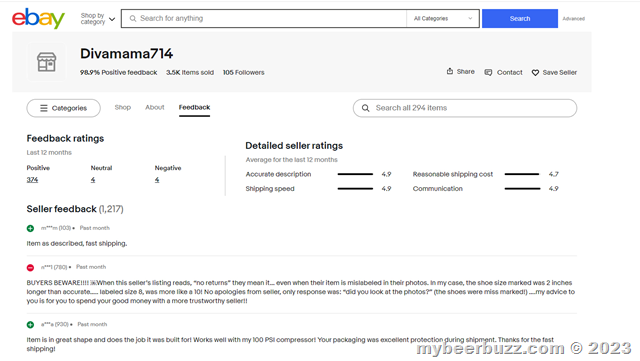Open the Shop by category dropdown
The image size is (640, 361).
pyautogui.click(x=98, y=19)
